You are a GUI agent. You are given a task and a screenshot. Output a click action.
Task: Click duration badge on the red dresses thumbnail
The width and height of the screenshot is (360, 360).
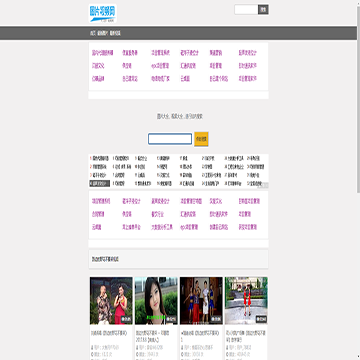(261, 319)
